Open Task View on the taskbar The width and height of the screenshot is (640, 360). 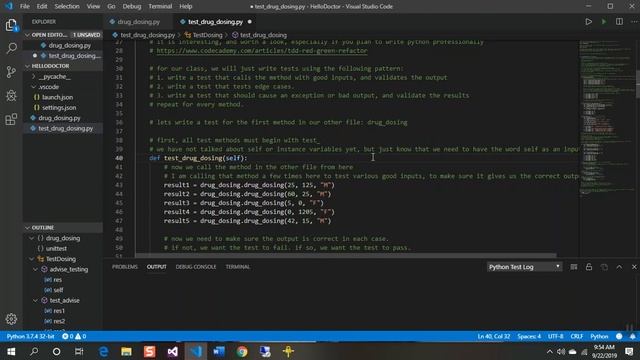(79, 351)
